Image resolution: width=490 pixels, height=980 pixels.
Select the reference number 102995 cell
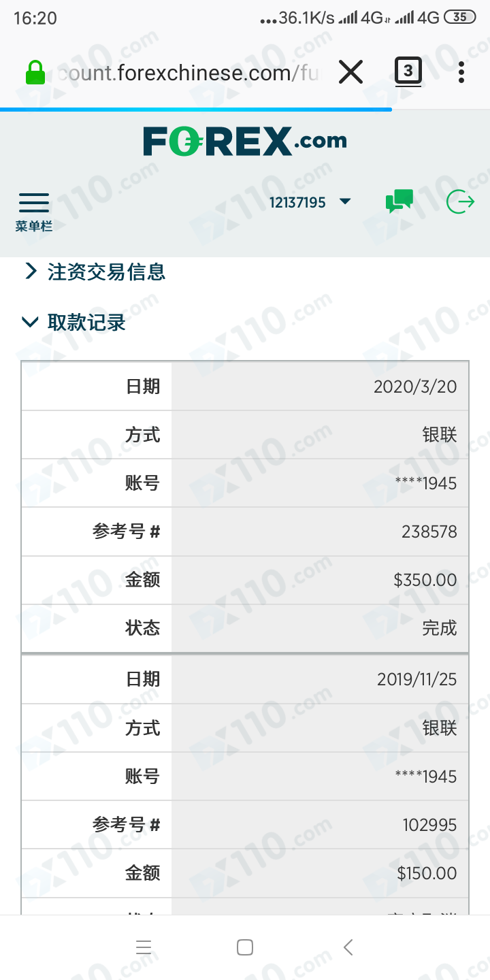tap(320, 825)
